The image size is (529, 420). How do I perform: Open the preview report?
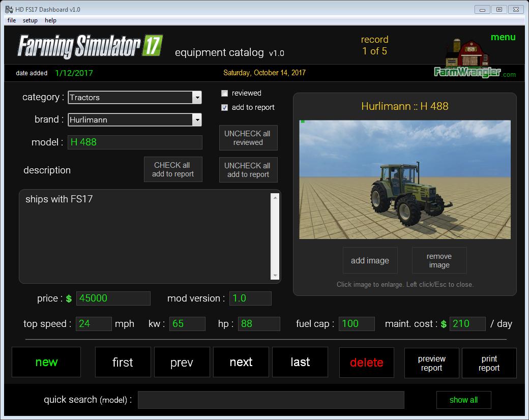coord(431,363)
